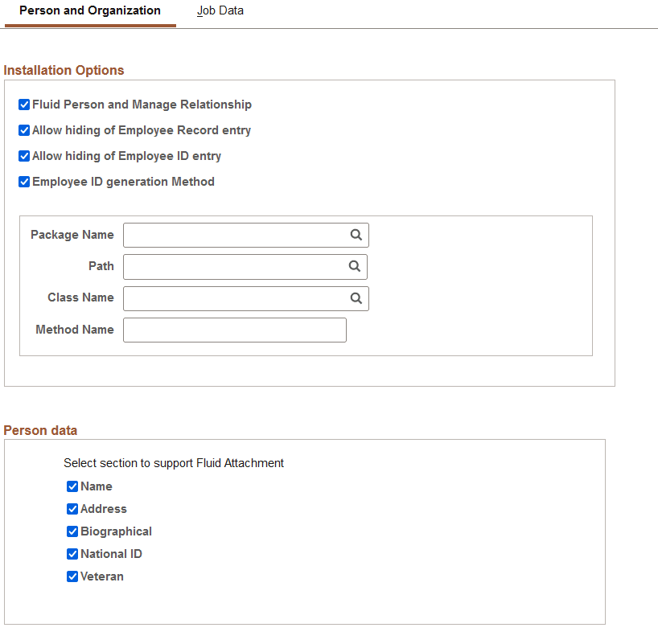Image resolution: width=658 pixels, height=644 pixels.
Task: Toggle the Biographical checkbox
Action: tap(72, 531)
